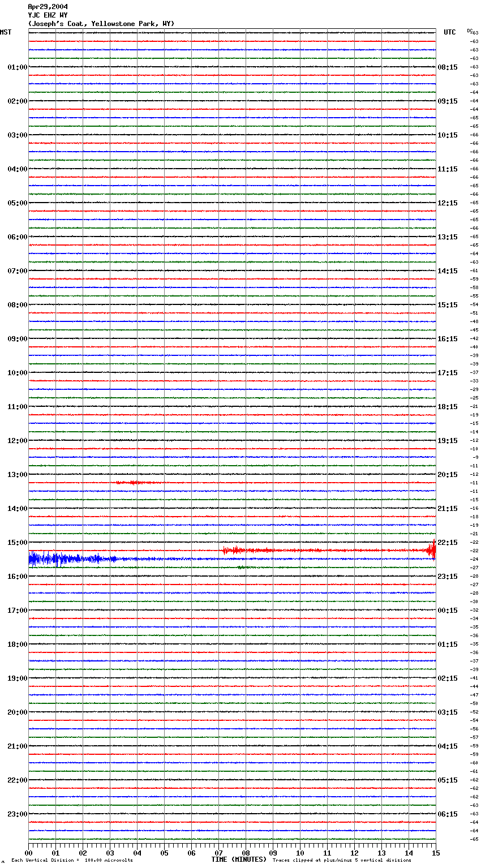The image size is (481, 868).
Task: Pick the 20:00 MST time label
Action: (18, 712)
